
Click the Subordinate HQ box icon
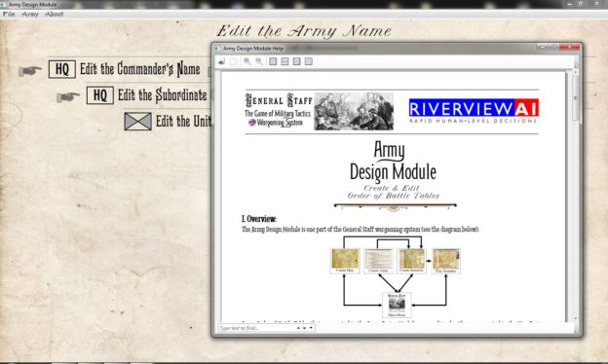click(x=100, y=95)
